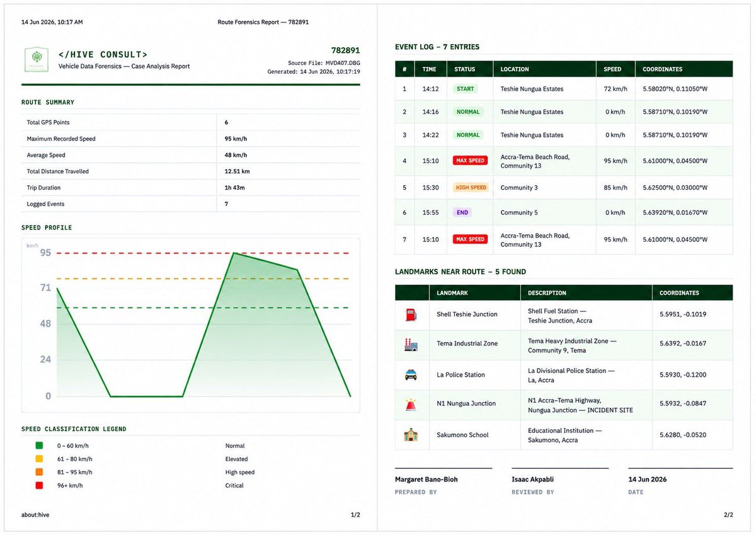Click the LOCATION column header
Viewport: 756px width, 535px height.
[515, 69]
